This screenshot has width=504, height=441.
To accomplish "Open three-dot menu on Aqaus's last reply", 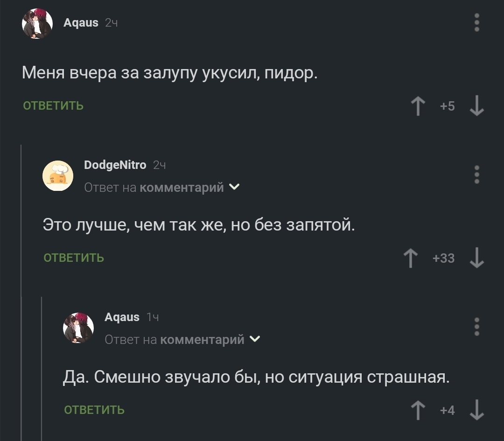I will coord(476,327).
